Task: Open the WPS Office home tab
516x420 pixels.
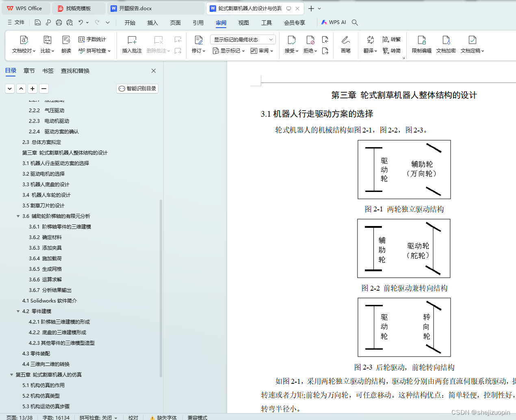Action: (x=25, y=8)
